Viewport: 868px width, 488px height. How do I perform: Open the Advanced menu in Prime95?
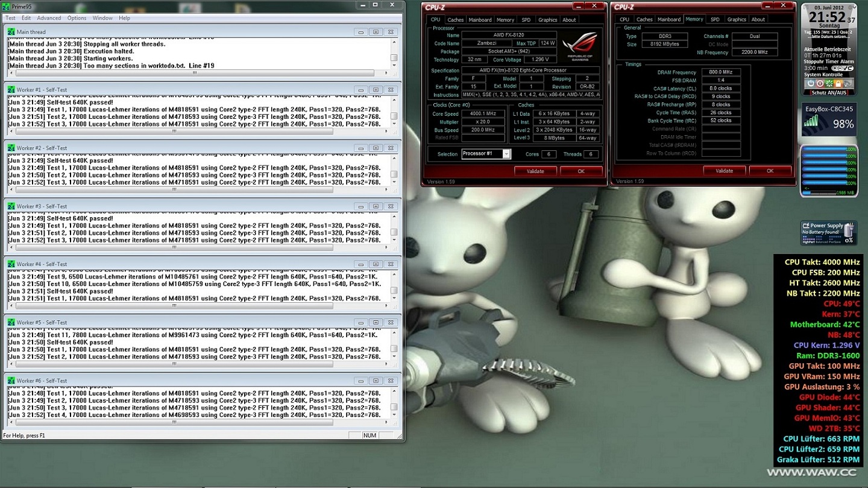[x=49, y=18]
